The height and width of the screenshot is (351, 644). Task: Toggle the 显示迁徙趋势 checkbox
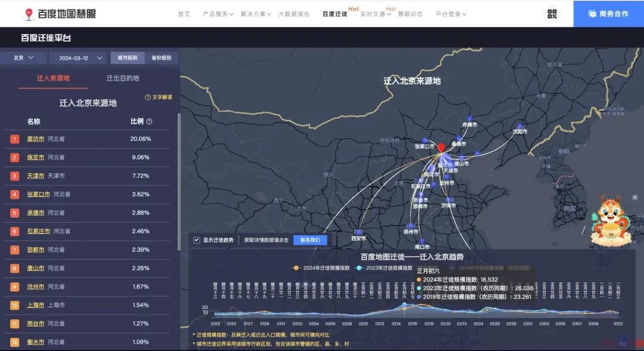[197, 240]
